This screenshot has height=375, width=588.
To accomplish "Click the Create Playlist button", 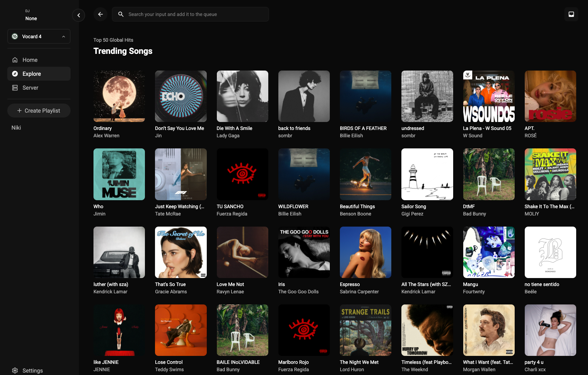I will 39,110.
